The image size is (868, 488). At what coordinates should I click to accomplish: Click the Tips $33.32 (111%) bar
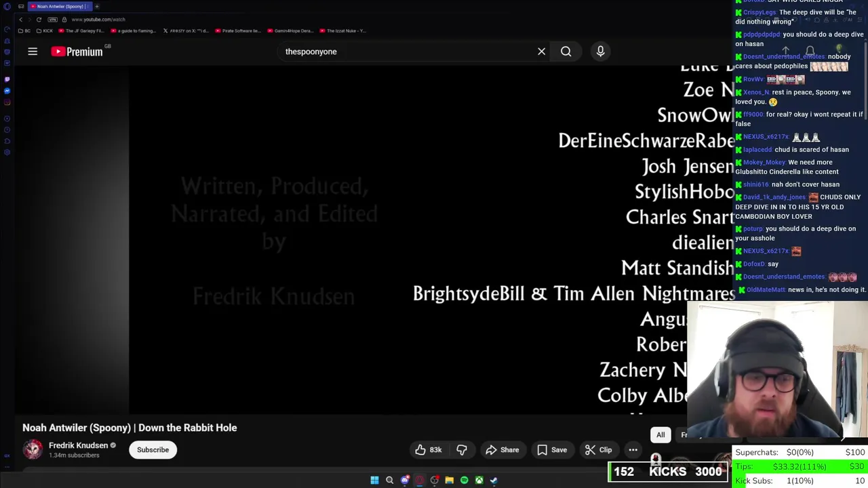tap(800, 466)
